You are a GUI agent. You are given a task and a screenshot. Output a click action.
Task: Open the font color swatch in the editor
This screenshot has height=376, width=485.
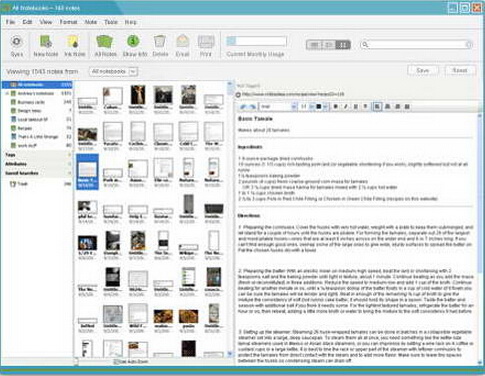coord(319,107)
